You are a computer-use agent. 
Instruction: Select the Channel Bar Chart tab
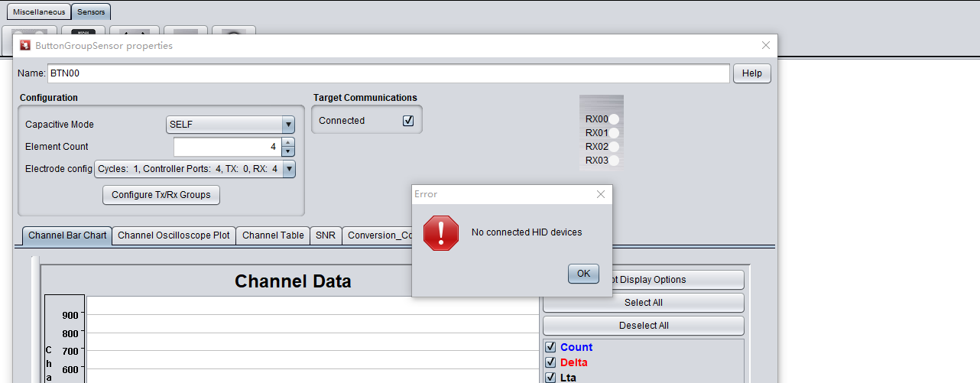point(67,235)
